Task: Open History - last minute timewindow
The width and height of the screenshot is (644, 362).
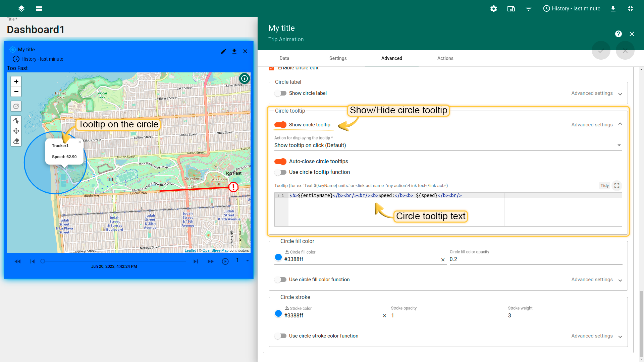Action: point(572,9)
